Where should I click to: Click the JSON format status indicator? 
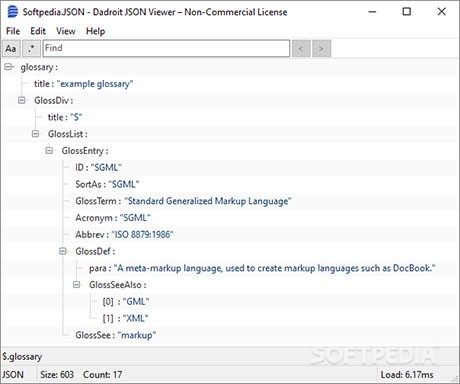click(13, 375)
